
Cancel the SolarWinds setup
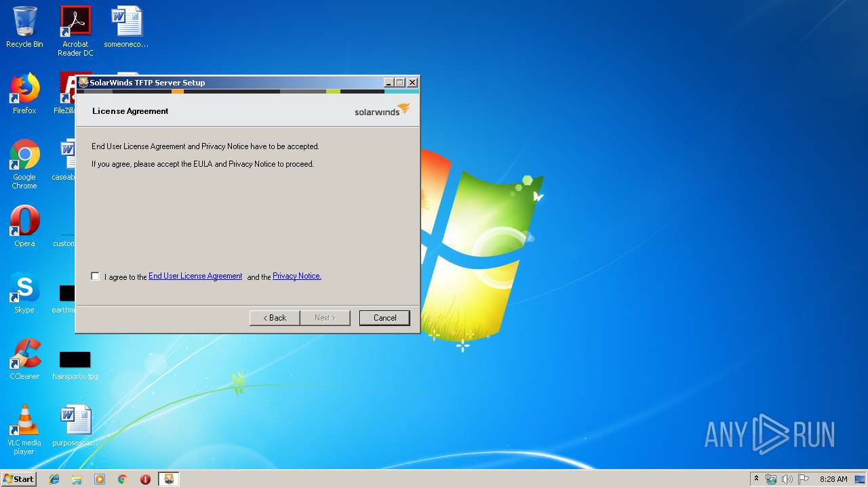[x=384, y=318]
